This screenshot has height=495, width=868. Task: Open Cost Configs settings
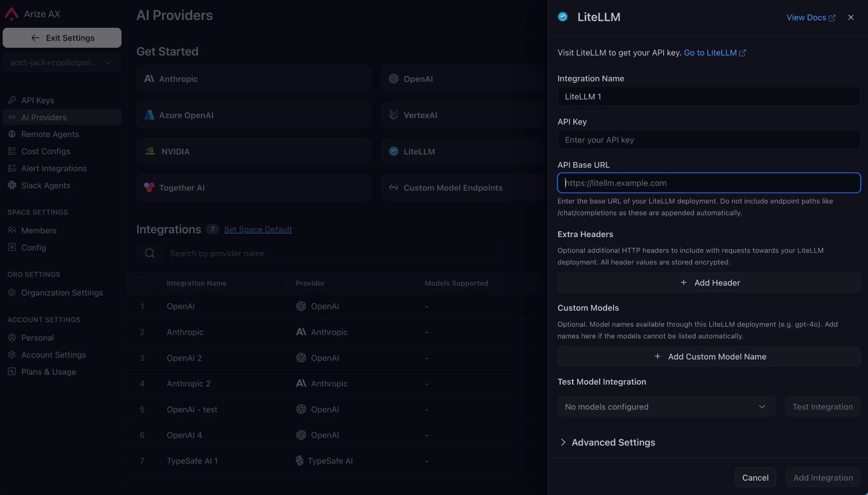coord(62,151)
